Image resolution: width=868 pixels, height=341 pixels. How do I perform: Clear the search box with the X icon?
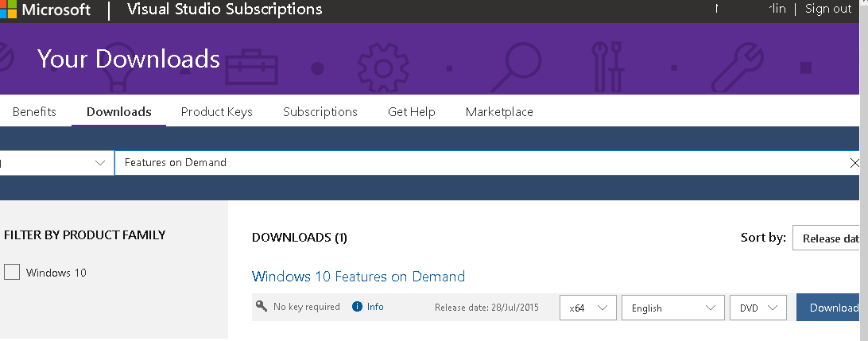(854, 163)
